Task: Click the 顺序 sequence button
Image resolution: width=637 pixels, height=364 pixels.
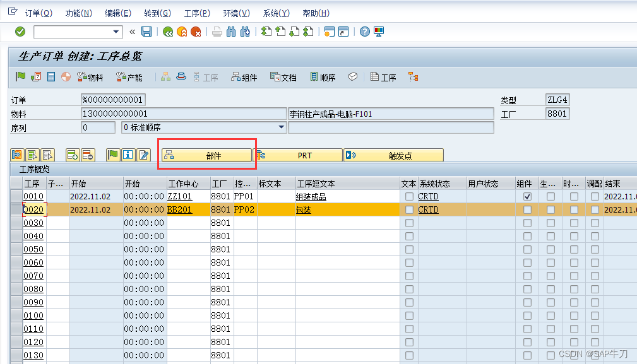Action: tap(323, 77)
